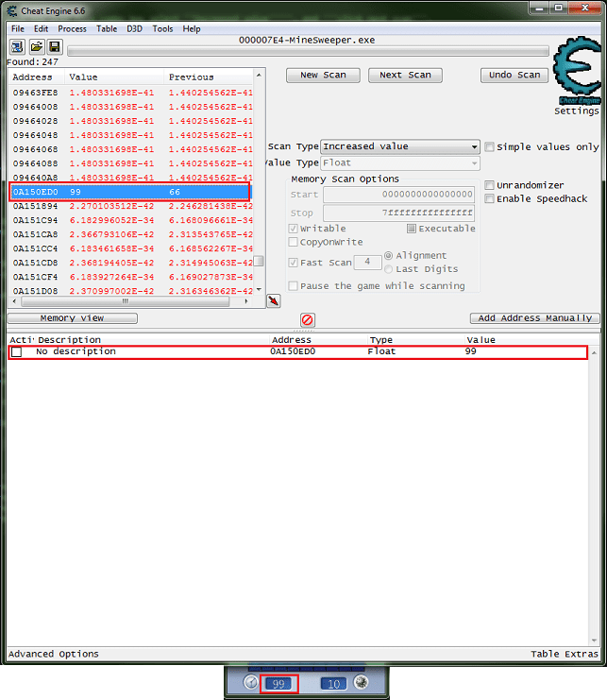
Task: Click Float type in address table
Action: [381, 351]
